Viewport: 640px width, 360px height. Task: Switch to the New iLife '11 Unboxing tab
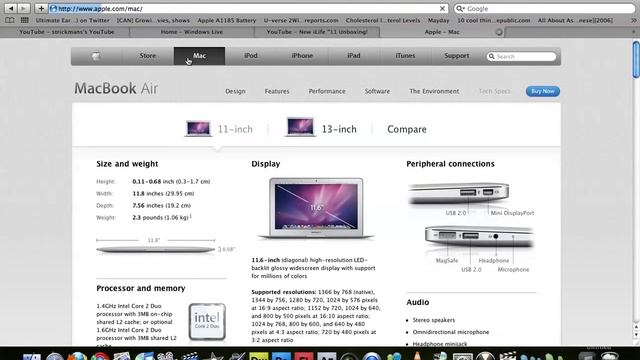click(317, 32)
